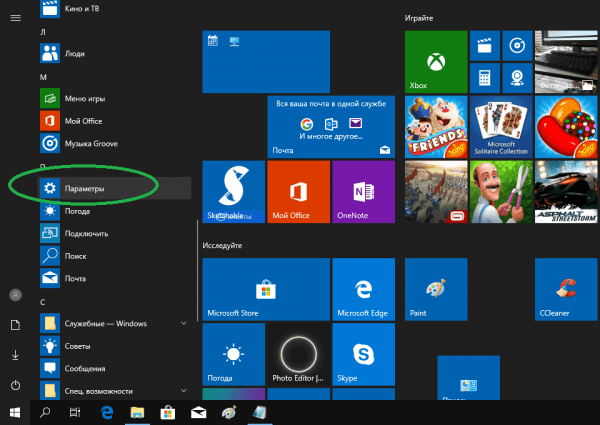Open File Explorer from the taskbar
The height and width of the screenshot is (425, 600).
137,413
